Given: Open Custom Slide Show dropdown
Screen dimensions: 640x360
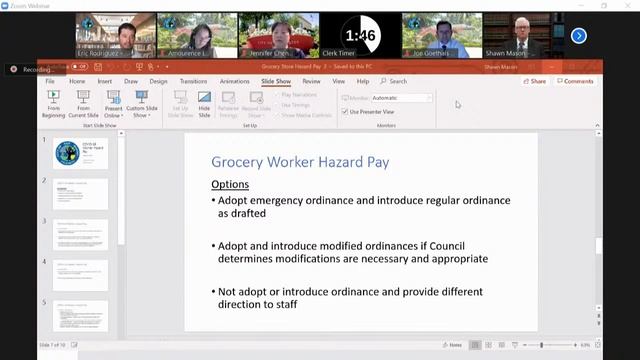Looking at the screenshot, I should [142, 104].
